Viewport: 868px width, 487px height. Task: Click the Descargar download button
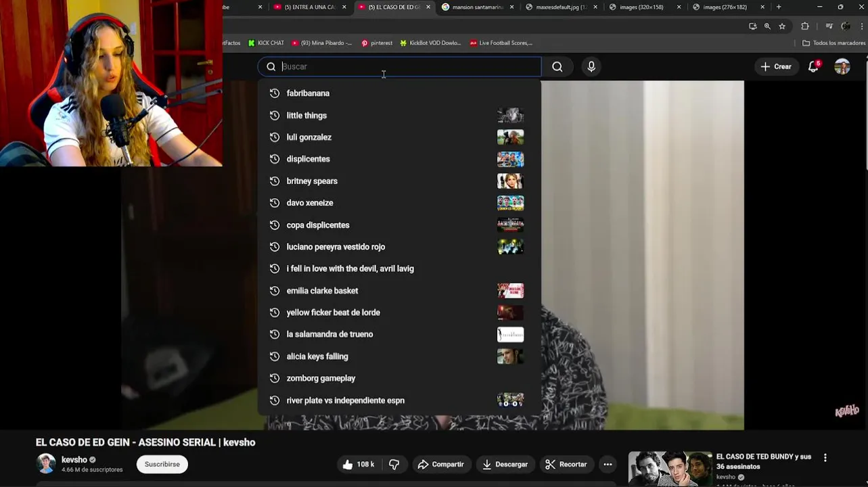point(505,464)
